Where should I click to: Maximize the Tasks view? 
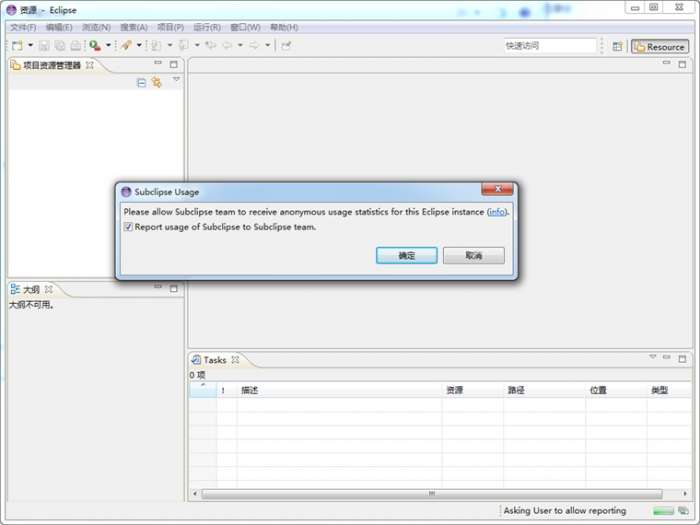point(682,358)
